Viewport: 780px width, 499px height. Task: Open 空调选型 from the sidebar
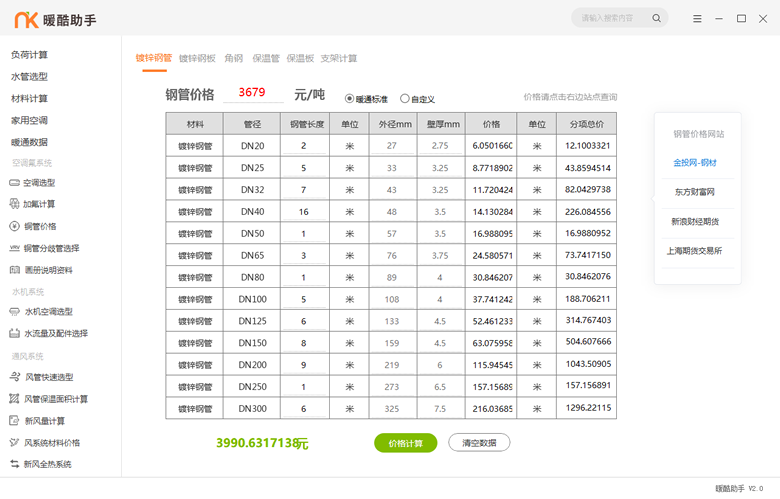tap(39, 183)
